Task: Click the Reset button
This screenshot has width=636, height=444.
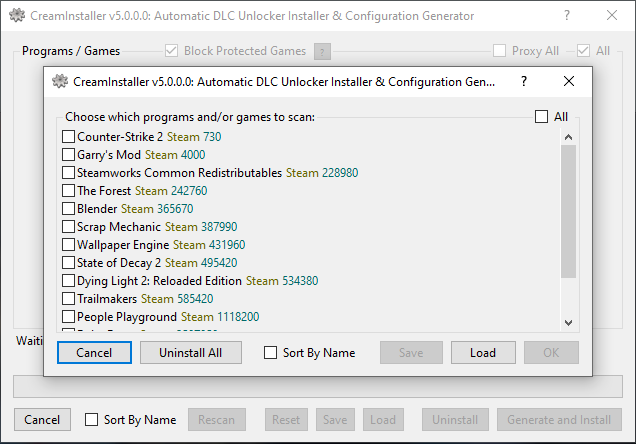Action: click(x=286, y=419)
